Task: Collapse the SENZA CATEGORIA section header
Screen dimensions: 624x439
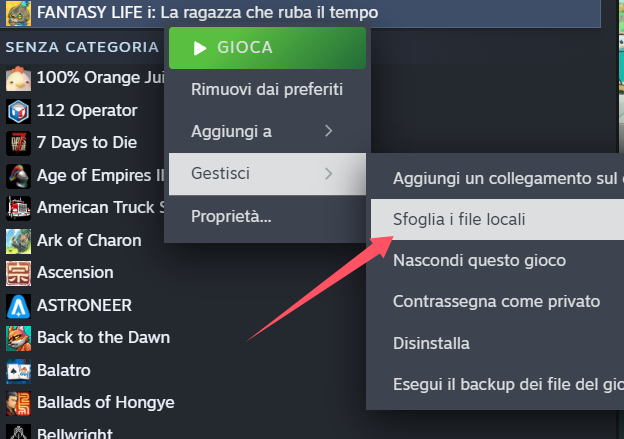Action: [82, 47]
